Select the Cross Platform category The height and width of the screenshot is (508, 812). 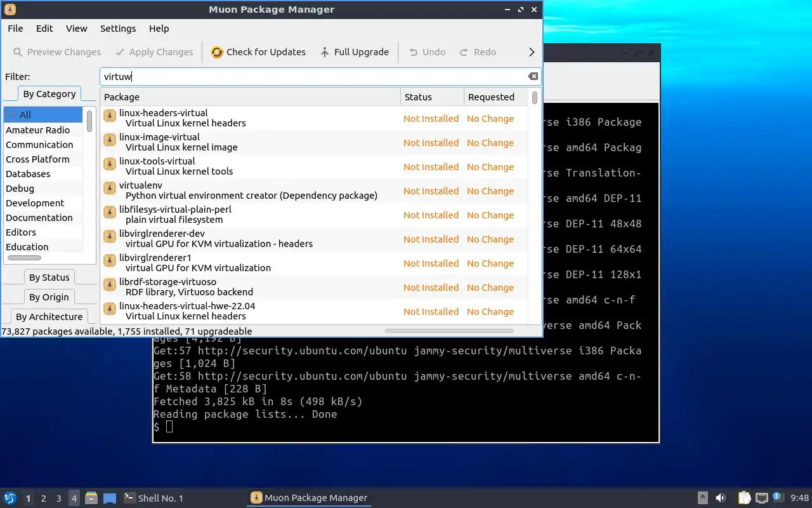(43, 159)
